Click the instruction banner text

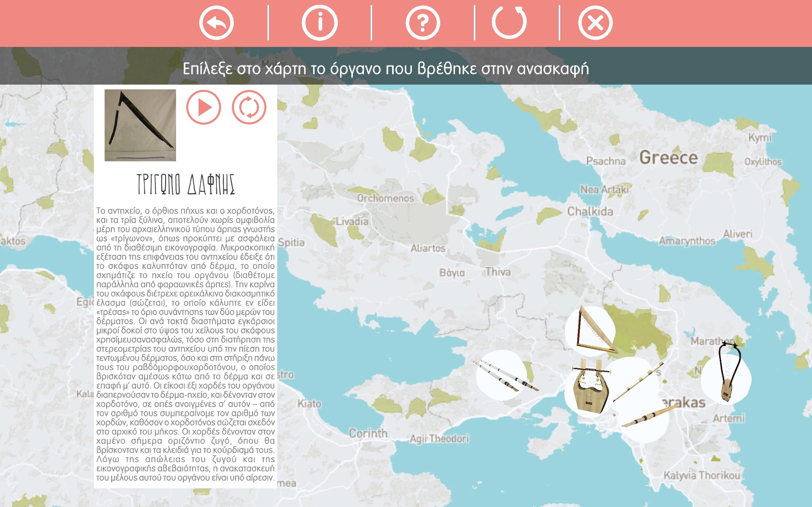385,69
